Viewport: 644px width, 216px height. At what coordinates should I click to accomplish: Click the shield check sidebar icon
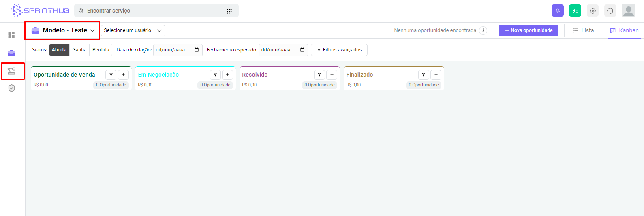(x=11, y=88)
